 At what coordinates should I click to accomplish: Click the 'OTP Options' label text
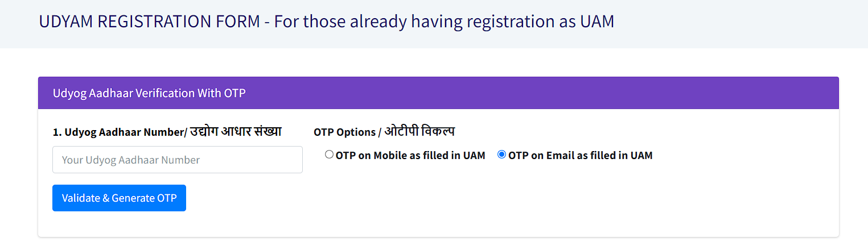point(344,132)
